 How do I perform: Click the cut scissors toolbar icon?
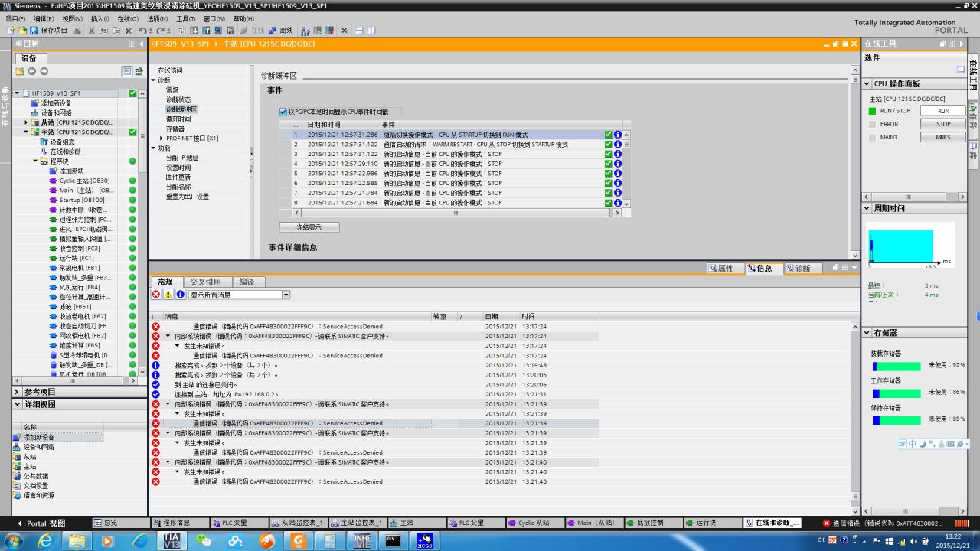pyautogui.click(x=93, y=31)
